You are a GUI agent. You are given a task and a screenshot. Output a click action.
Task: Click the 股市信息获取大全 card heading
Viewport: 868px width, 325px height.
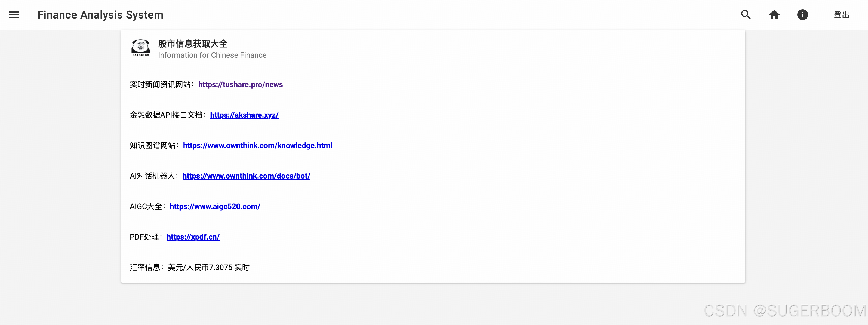(x=193, y=44)
